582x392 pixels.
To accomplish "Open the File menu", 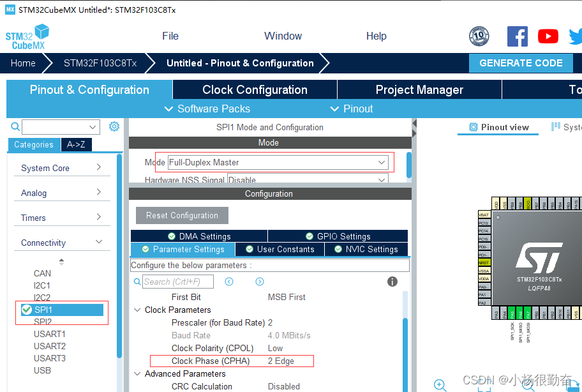I will point(170,36).
